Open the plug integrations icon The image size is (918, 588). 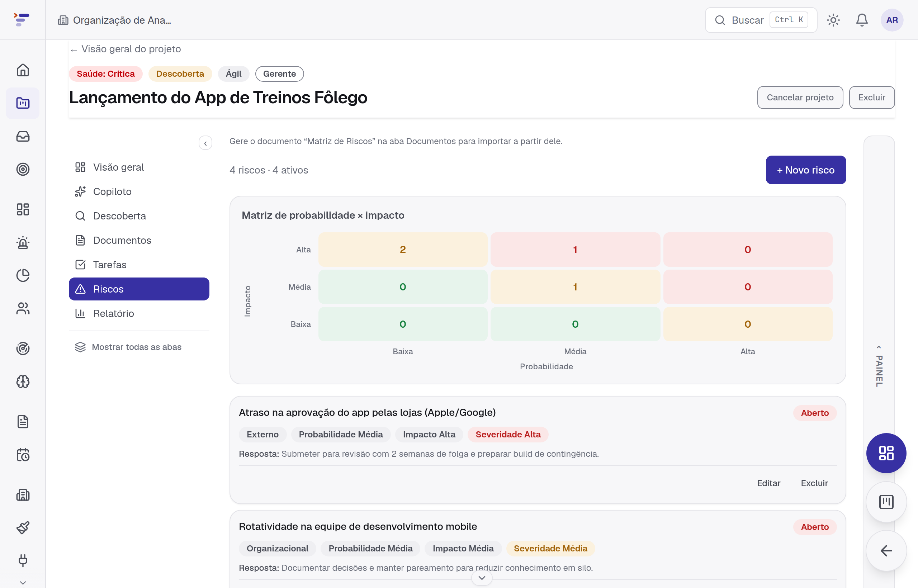(23, 560)
